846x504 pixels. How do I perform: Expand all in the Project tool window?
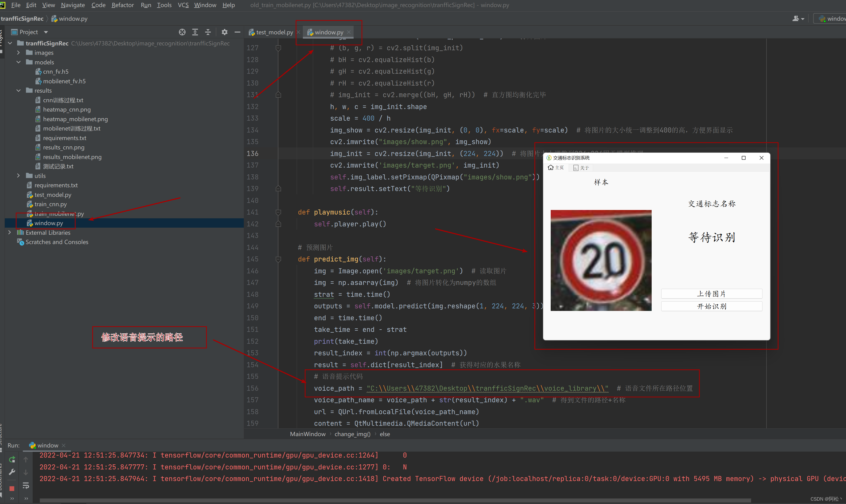coord(195,32)
